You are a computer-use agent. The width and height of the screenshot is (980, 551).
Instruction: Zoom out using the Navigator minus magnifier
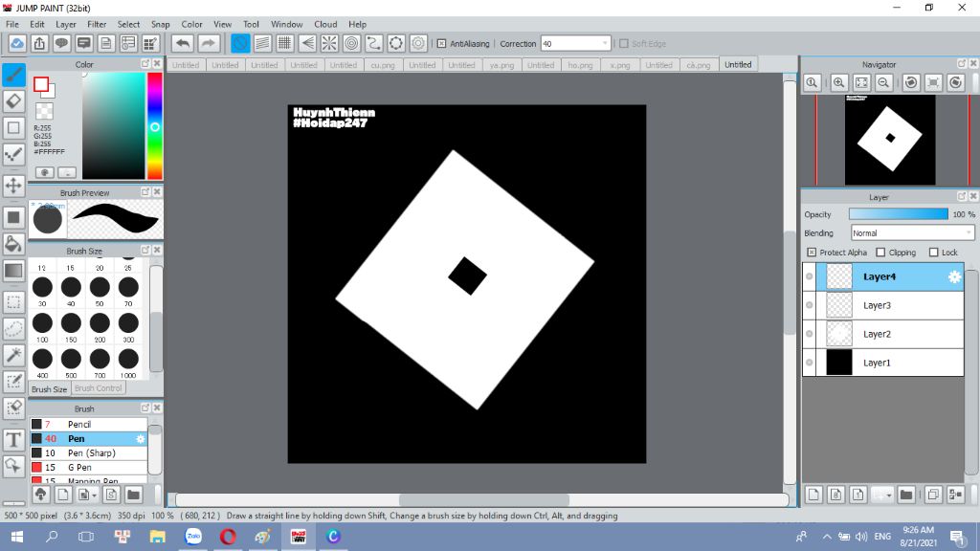pyautogui.click(x=883, y=82)
